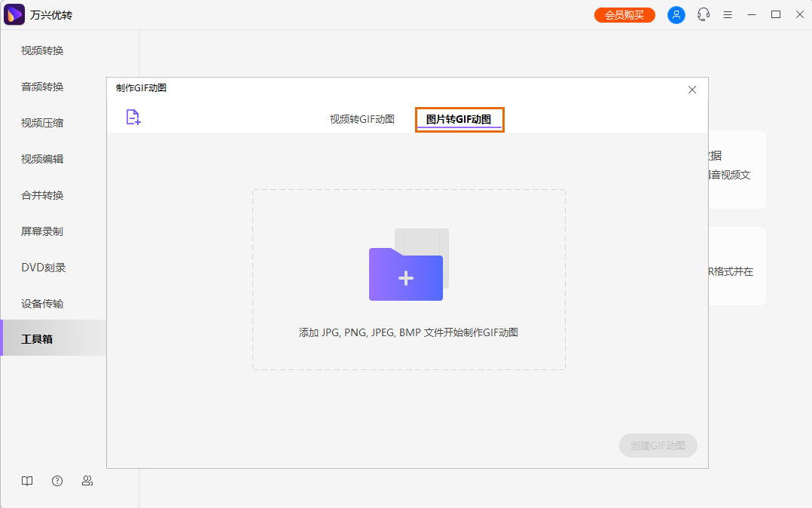The image size is (812, 508).
Task: Open 视频转换 in the sidebar
Action: click(42, 50)
